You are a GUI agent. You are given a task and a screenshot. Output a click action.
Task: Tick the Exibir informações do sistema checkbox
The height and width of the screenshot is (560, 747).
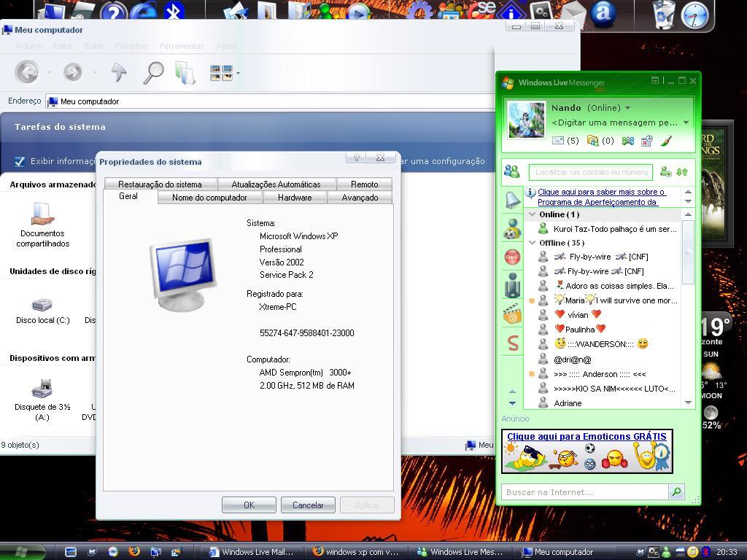20,161
